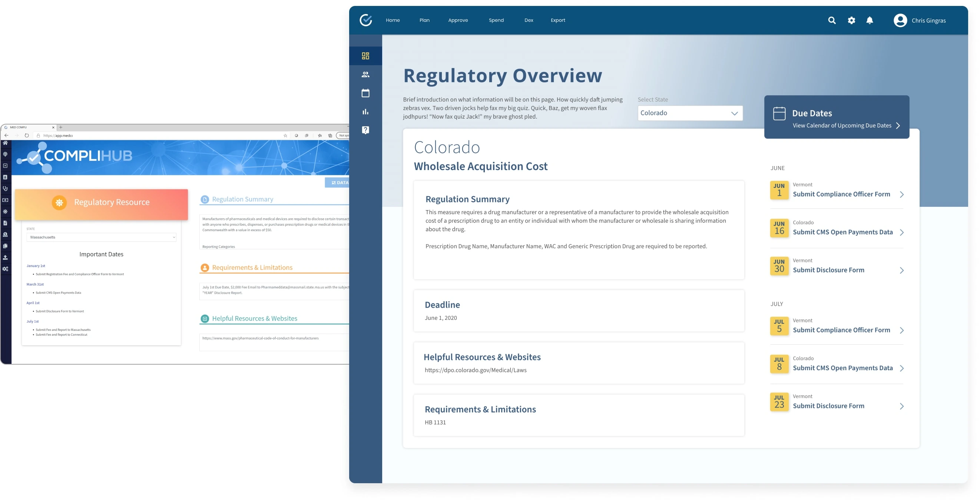Screen dimensions: 980x501
Task: Click the Home icon in the CompliHub sidebar
Action: click(x=5, y=143)
